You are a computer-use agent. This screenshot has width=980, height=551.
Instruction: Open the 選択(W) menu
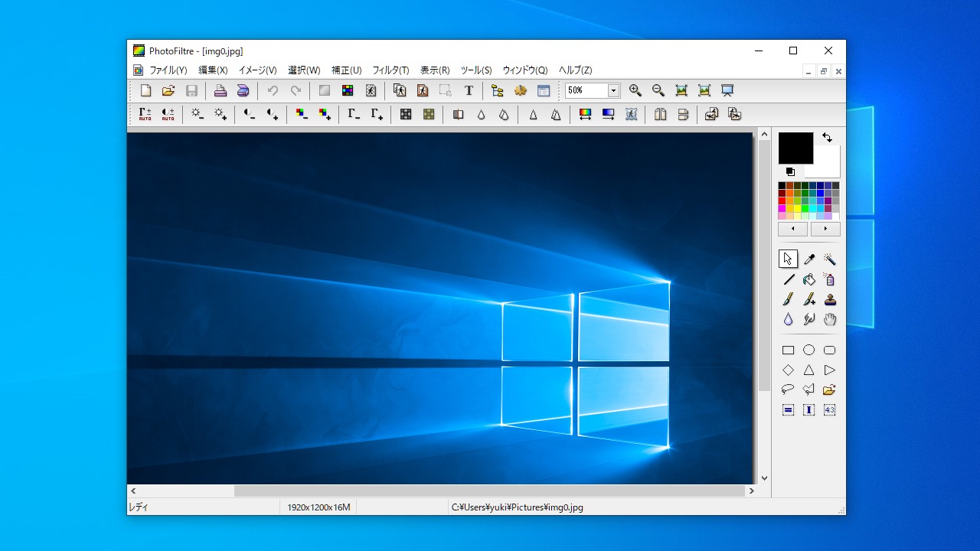304,70
